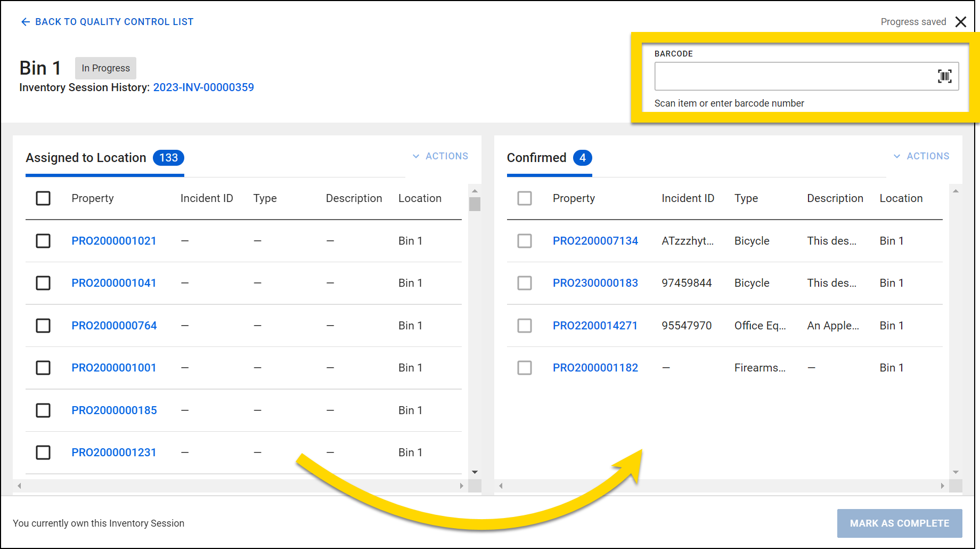Viewport: 980px width, 549px height.
Task: Click the barcode scanner icon in the barcode field
Action: coord(944,76)
